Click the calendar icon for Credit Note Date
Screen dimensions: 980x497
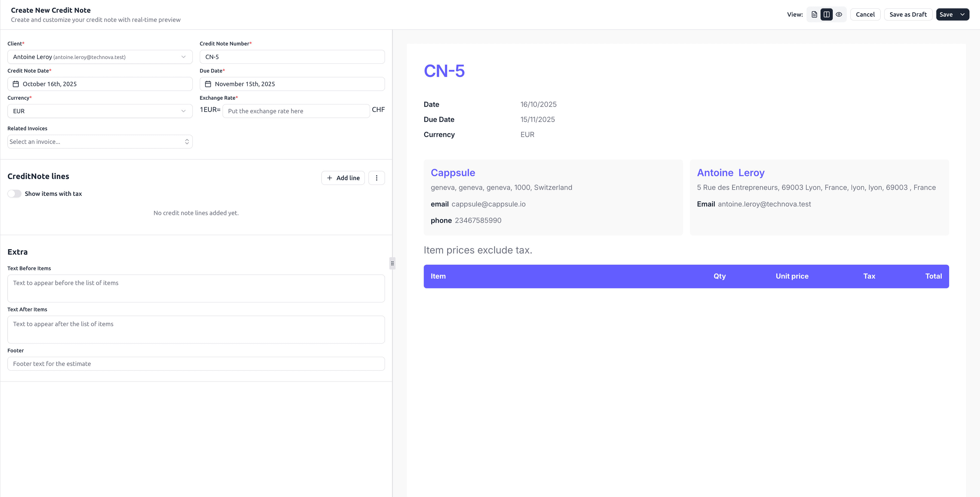click(x=16, y=84)
